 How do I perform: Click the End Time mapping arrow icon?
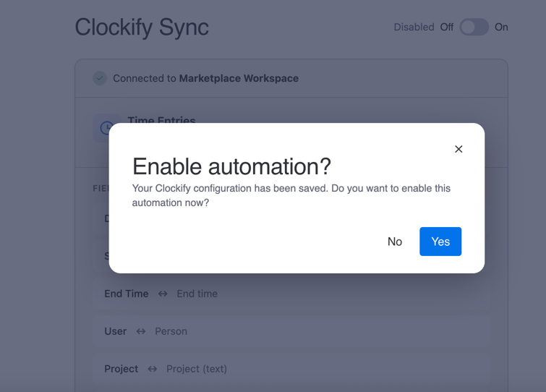pos(163,294)
